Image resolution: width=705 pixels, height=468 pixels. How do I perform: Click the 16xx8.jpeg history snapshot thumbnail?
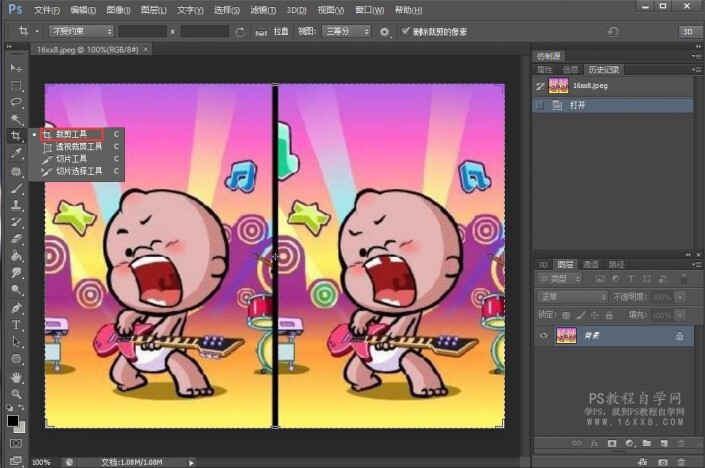pyautogui.click(x=558, y=87)
